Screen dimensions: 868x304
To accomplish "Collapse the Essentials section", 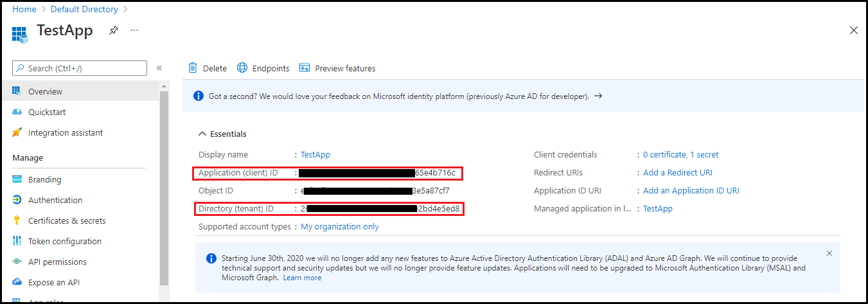I will tap(222, 134).
